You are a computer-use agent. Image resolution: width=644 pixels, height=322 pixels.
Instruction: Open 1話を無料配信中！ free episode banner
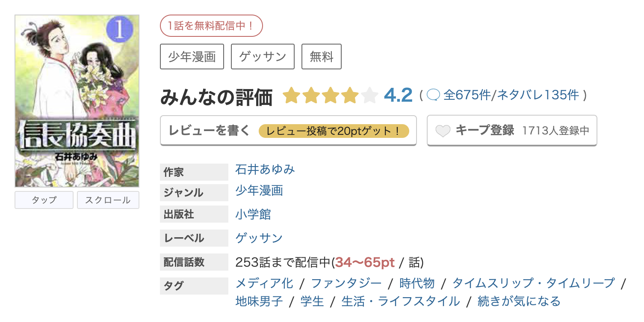211,26
